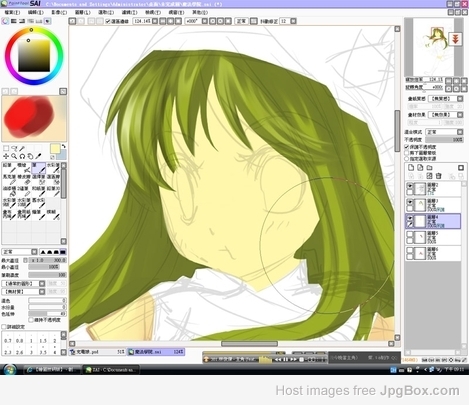Select the move layer tool
This screenshot has width=469, height=405.
[x=6, y=156]
